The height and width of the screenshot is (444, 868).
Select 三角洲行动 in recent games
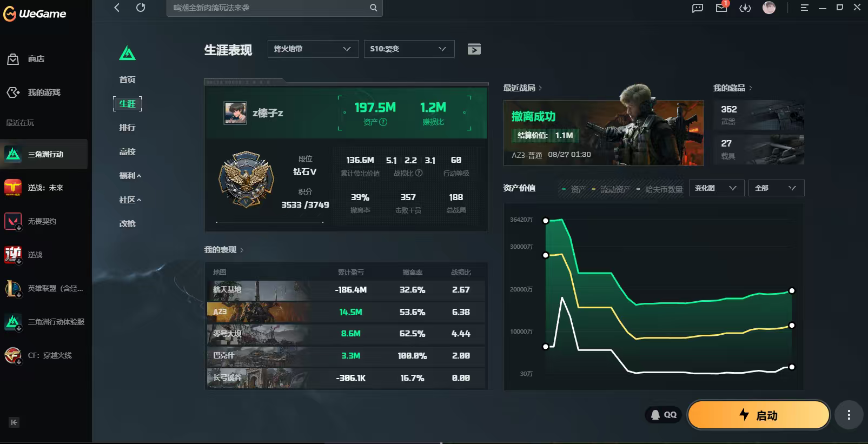point(44,154)
